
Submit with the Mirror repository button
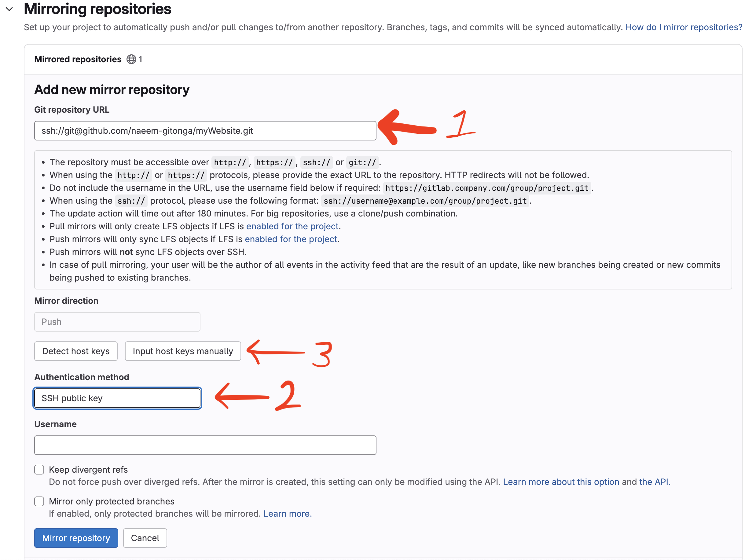(x=76, y=538)
